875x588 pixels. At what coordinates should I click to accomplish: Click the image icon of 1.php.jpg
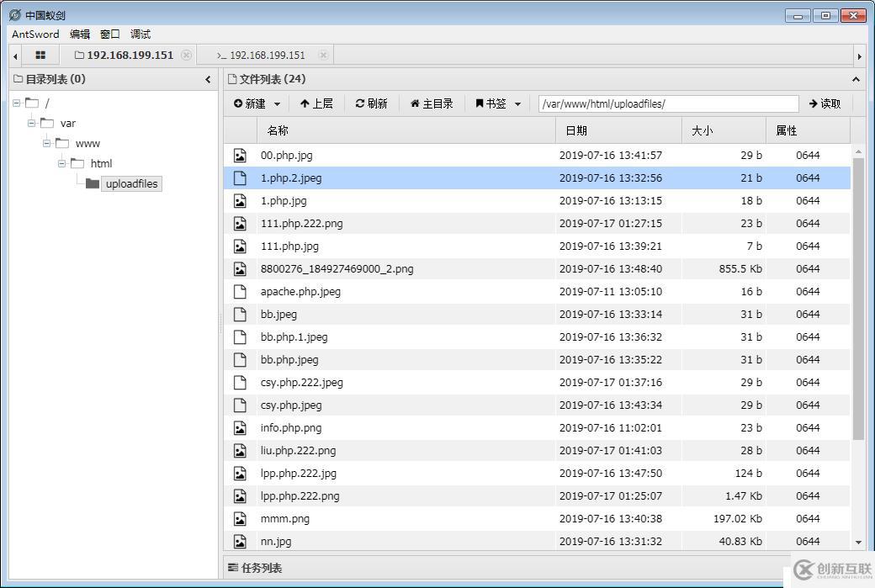tap(240, 201)
